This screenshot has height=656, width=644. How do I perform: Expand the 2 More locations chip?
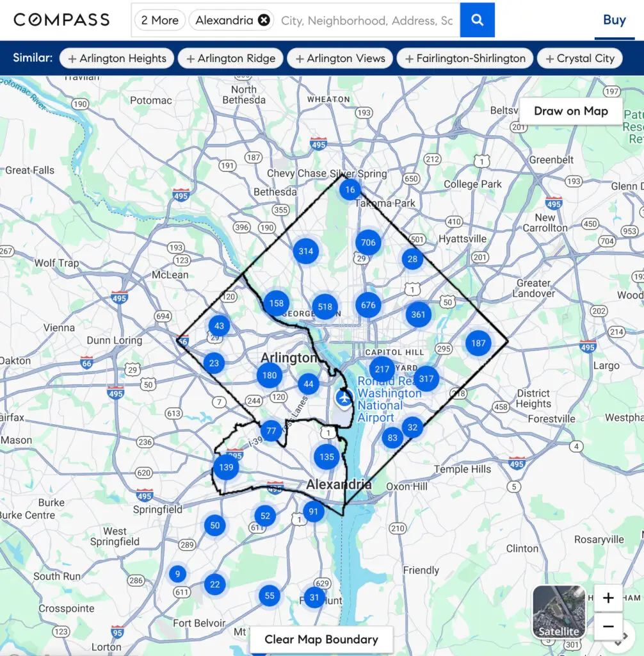159,20
